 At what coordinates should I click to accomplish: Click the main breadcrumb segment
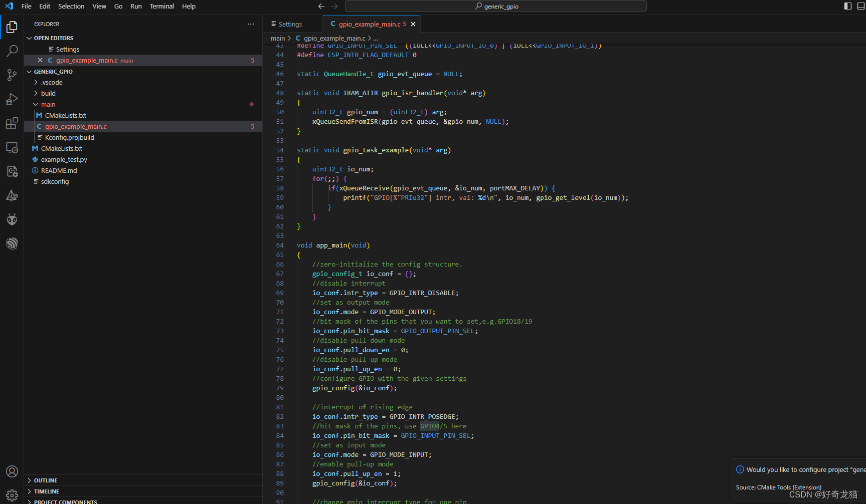pos(278,38)
